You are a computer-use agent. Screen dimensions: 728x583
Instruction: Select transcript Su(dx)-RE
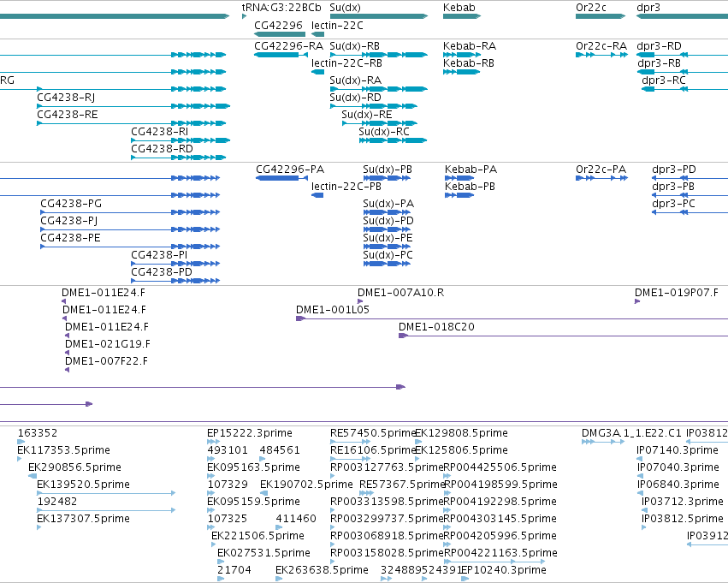[x=379, y=123]
